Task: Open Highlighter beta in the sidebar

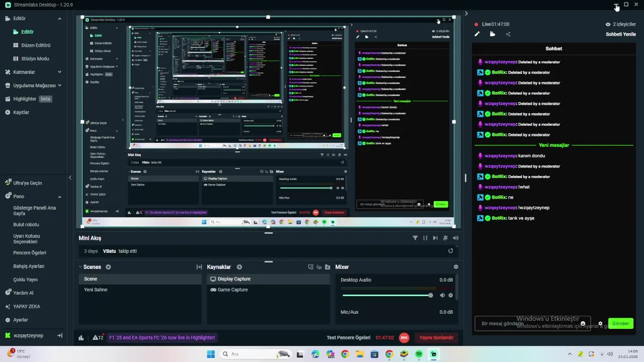Action: click(29, 99)
